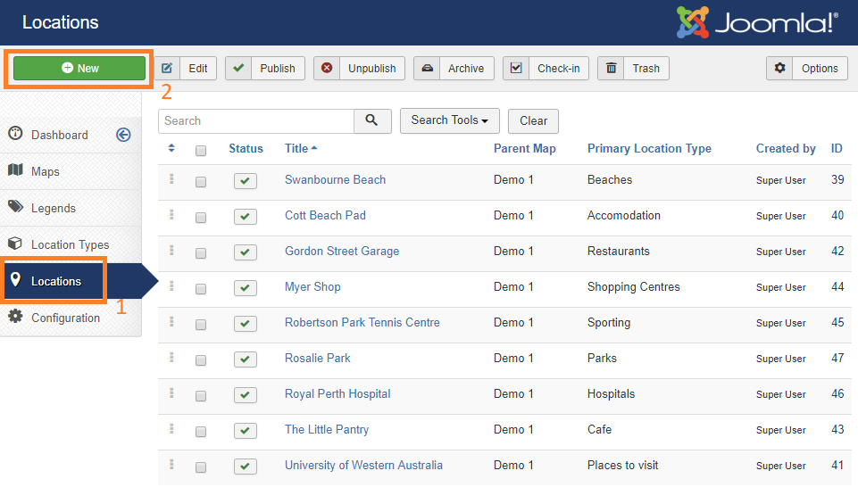Sort by the Status column header
858x504 pixels.
(x=246, y=148)
